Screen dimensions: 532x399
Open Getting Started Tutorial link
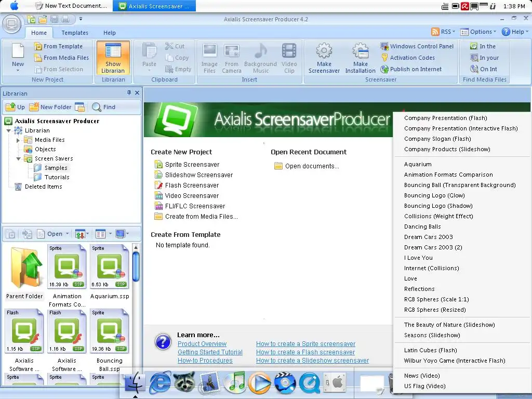point(210,352)
